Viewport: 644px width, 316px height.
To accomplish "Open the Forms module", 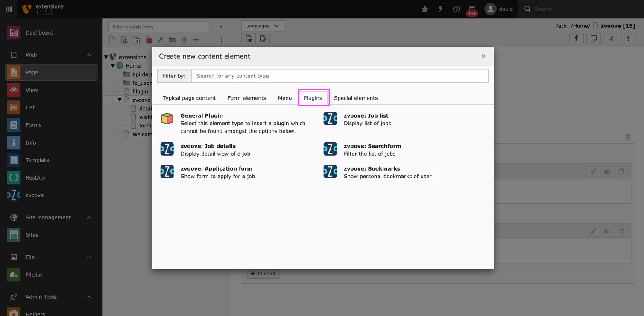I will (x=51, y=125).
